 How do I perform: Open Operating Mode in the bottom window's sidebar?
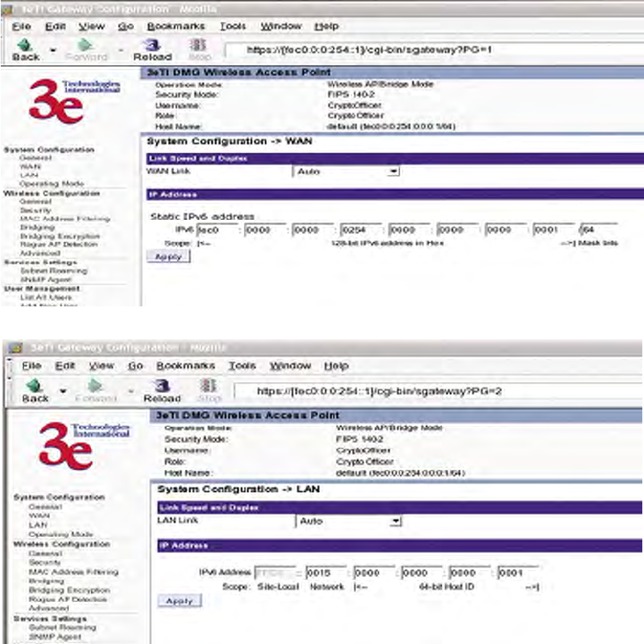61,534
